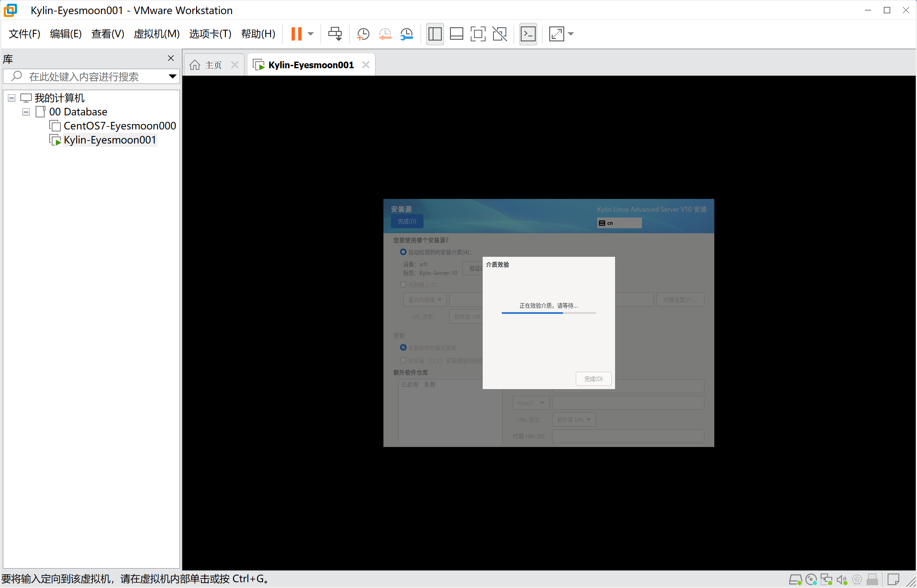Click 完成(D) in the 介质效验 dialog
917x588 pixels.
[593, 379]
